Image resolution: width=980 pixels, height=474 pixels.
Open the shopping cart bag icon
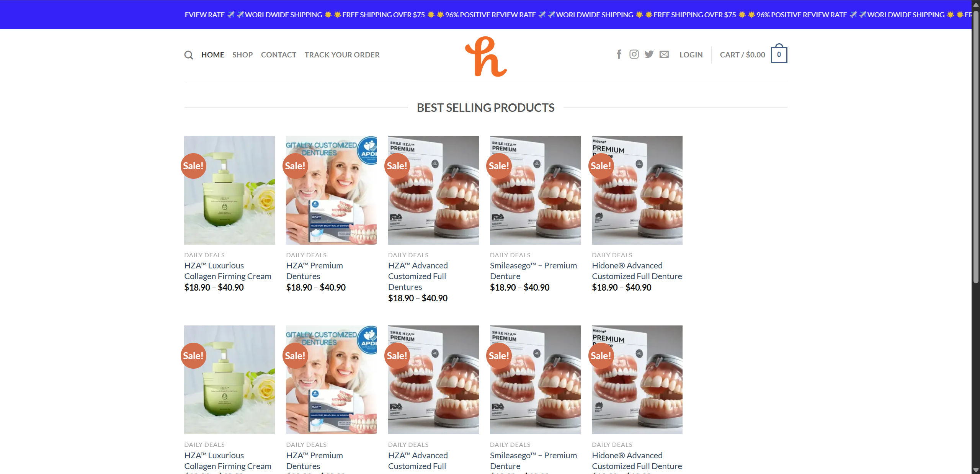[779, 54]
